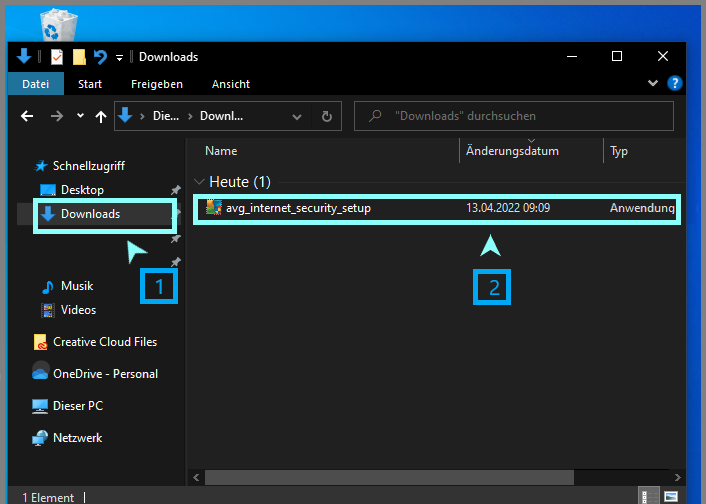706x504 pixels.
Task: Open the recent locations dropdown
Action: 80,116
